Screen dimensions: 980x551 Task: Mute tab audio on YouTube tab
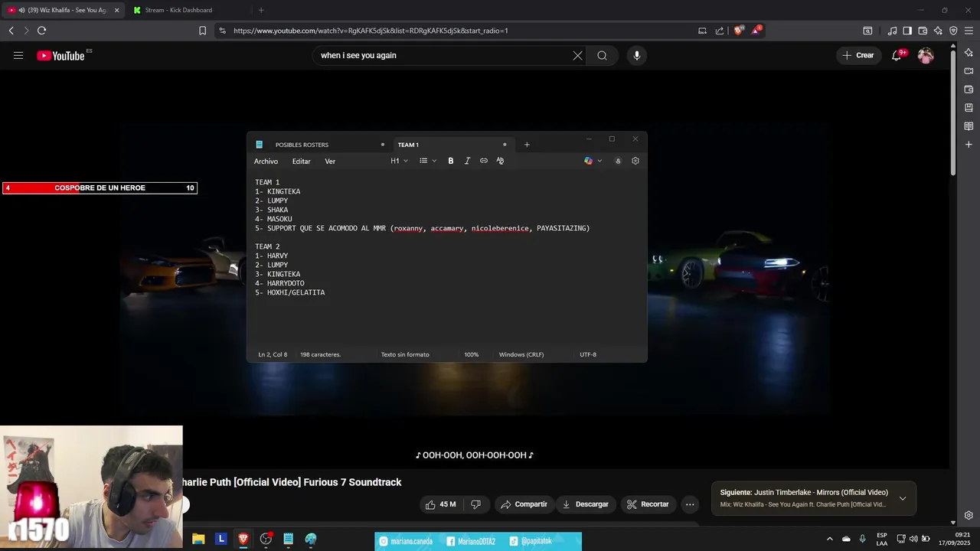[x=21, y=10]
